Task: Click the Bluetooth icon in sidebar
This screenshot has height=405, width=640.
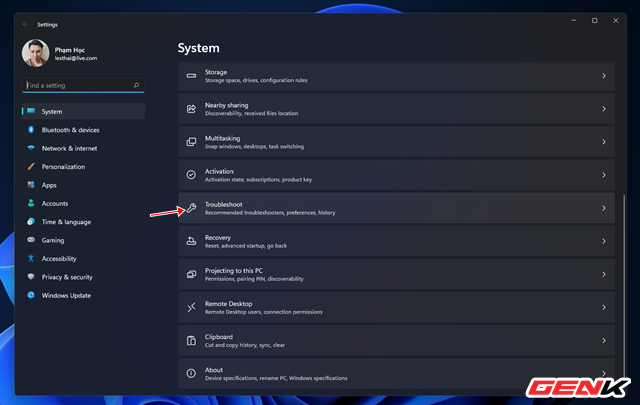Action: (x=31, y=129)
